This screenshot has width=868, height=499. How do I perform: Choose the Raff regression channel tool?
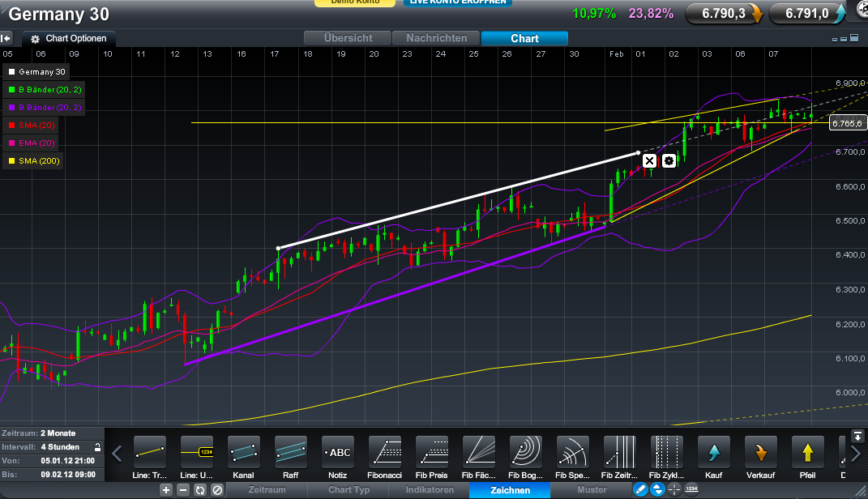[x=291, y=457]
